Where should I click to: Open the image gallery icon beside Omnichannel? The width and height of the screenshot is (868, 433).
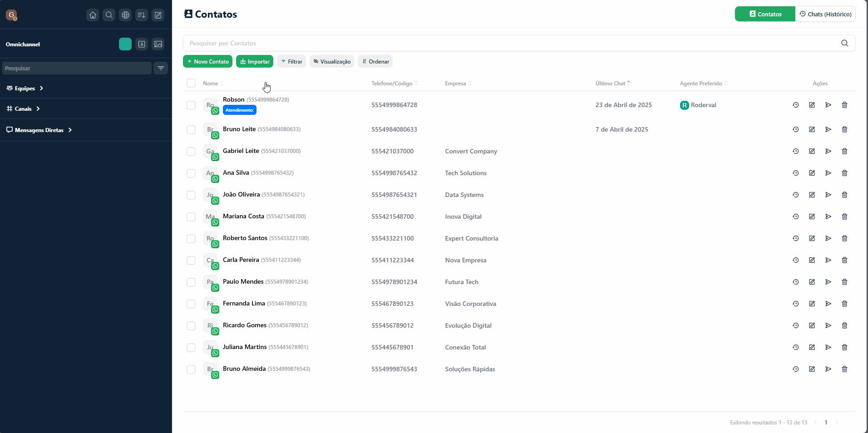tap(158, 44)
